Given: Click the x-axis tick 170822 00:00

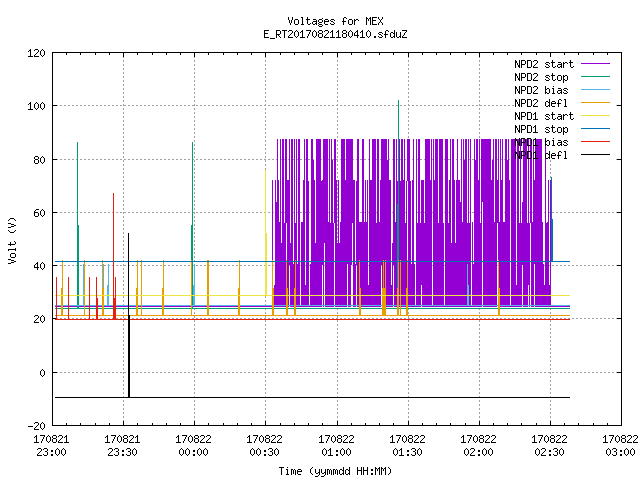Looking at the screenshot, I should click(193, 446).
